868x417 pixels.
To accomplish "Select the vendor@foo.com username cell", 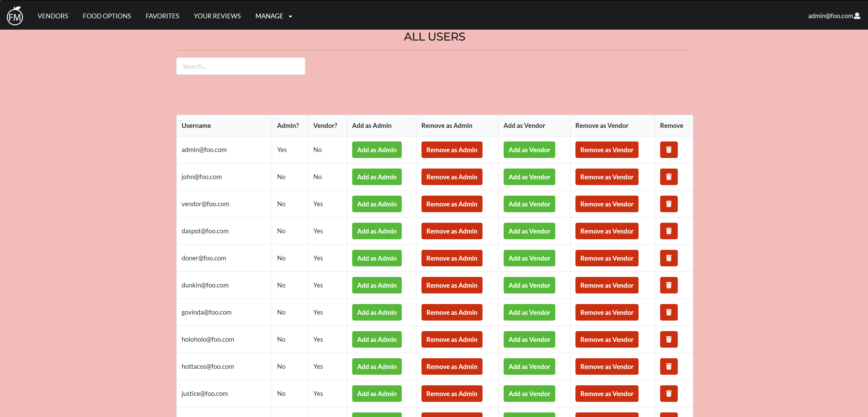I will pyautogui.click(x=224, y=204).
